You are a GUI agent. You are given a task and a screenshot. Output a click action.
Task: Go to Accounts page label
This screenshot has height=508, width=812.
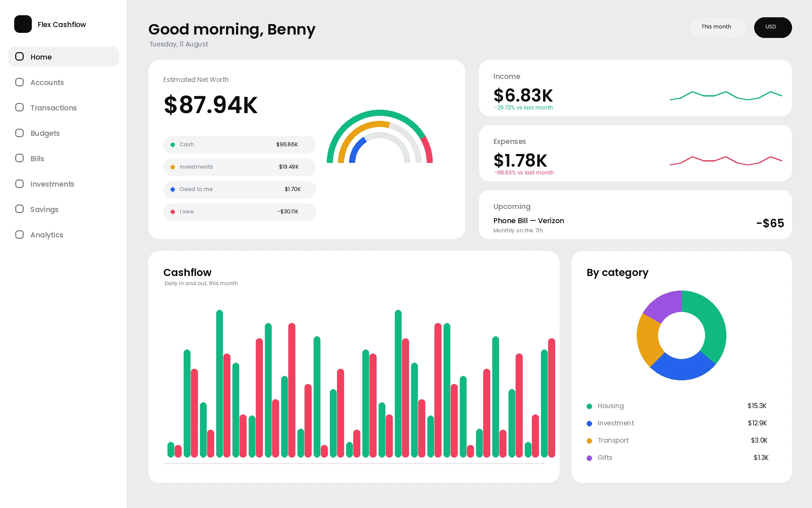[x=47, y=82]
